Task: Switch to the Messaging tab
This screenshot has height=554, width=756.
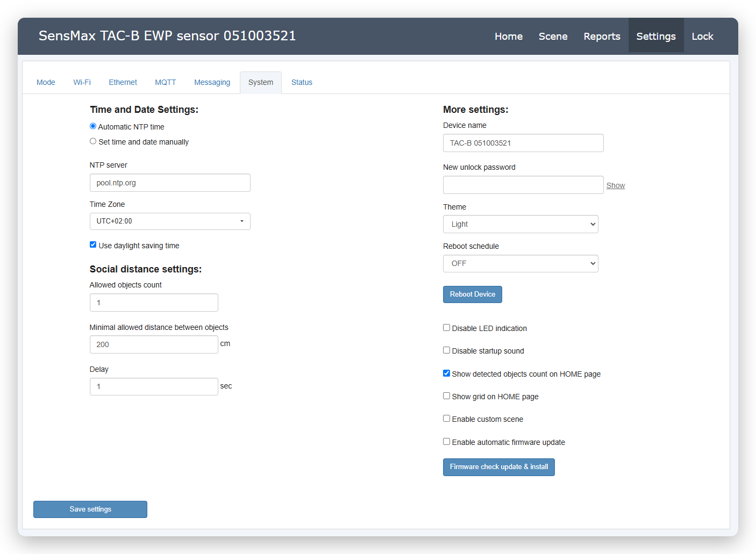Action: coord(212,82)
